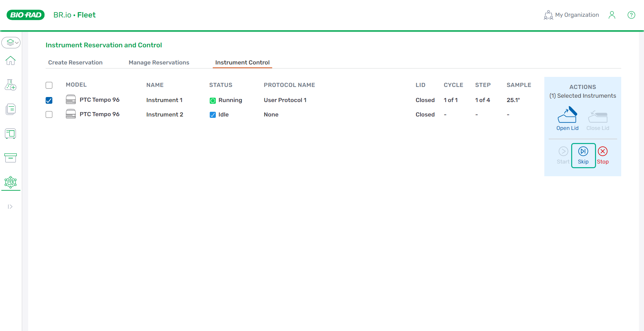Switch to the Manage Reservations tab
644x331 pixels.
tap(159, 63)
